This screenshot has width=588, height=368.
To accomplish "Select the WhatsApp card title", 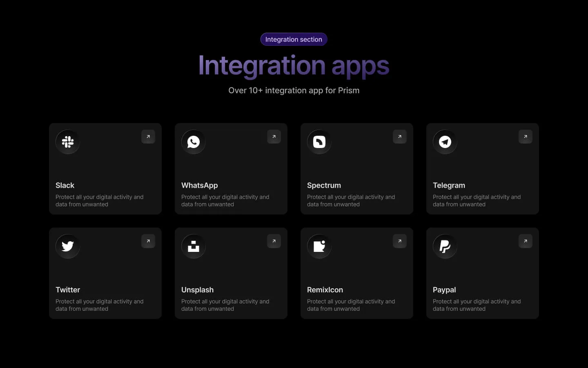I will pyautogui.click(x=200, y=185).
